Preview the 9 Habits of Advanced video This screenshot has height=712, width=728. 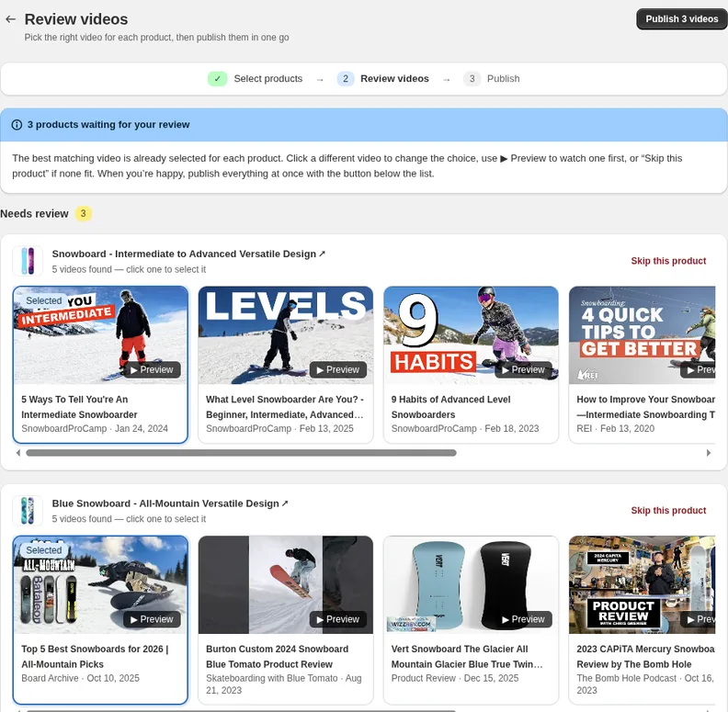pos(523,370)
